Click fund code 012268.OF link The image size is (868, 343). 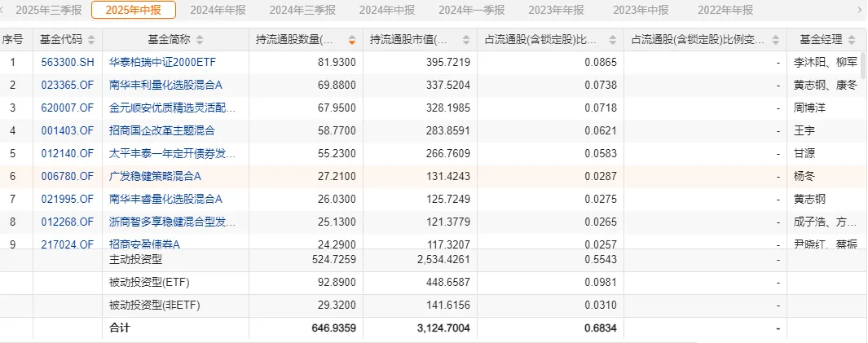[x=67, y=222]
